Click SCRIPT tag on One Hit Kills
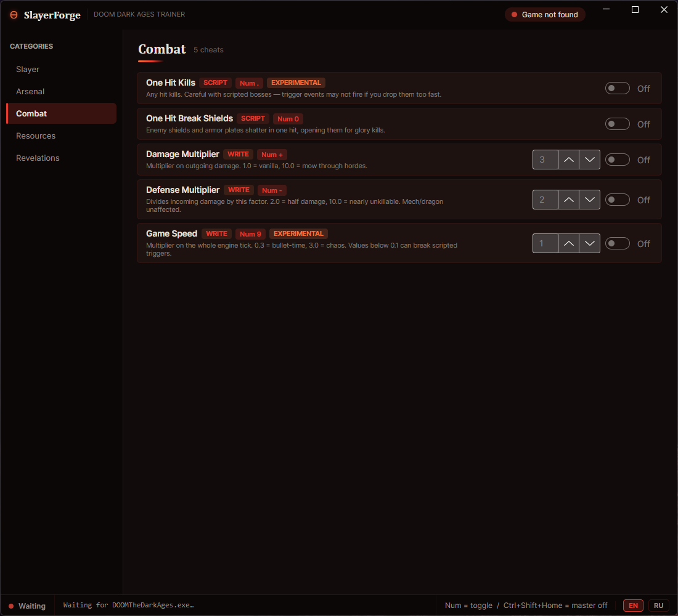Viewport: 678px width, 616px height. (x=215, y=83)
